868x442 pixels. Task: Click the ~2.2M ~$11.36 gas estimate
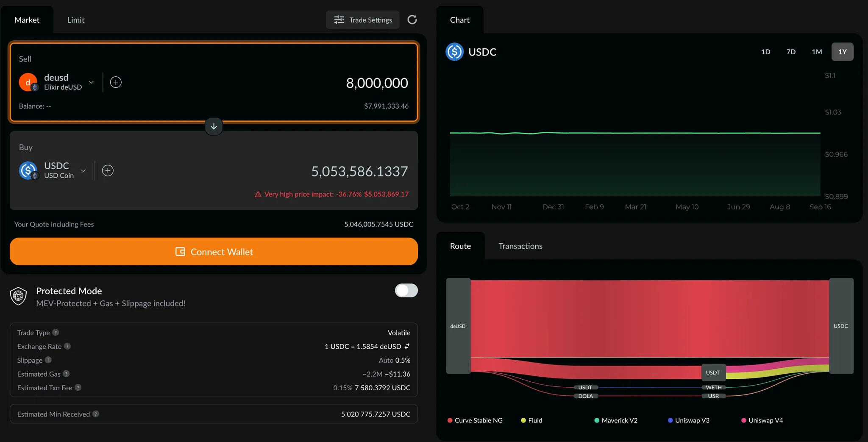pyautogui.click(x=386, y=374)
